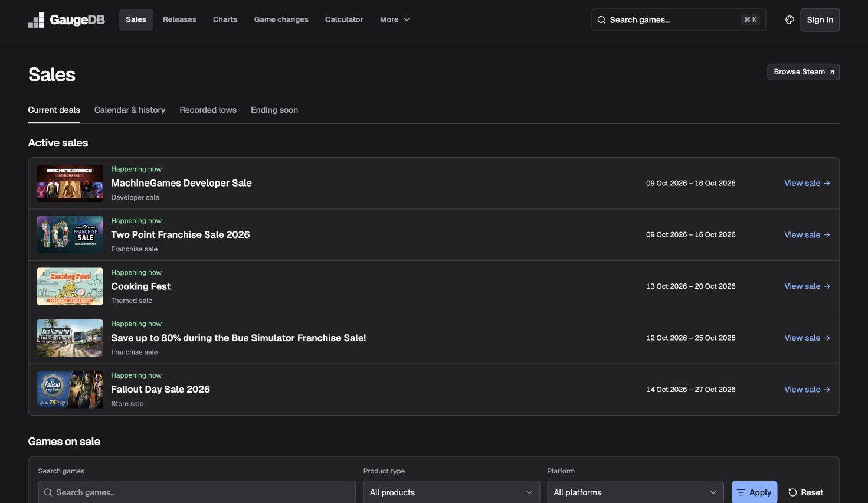This screenshot has height=503, width=868.
Task: Switch to the Recorded lows tab
Action: [x=208, y=110]
